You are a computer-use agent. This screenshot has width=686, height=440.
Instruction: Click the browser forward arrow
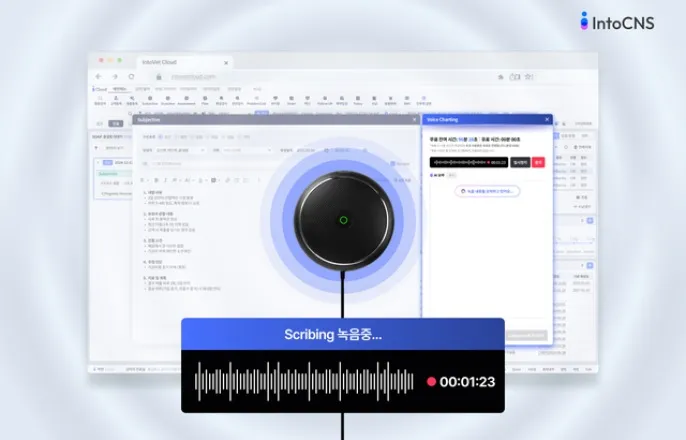tap(115, 77)
